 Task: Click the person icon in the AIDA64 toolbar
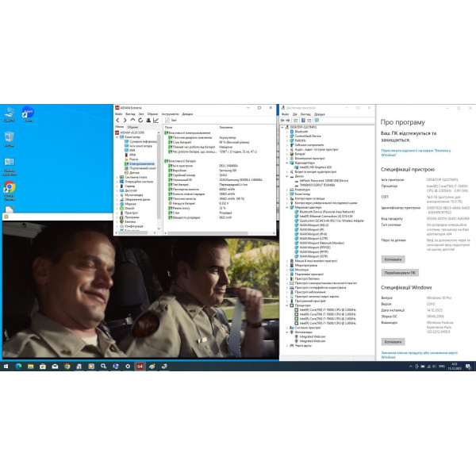tap(148, 121)
